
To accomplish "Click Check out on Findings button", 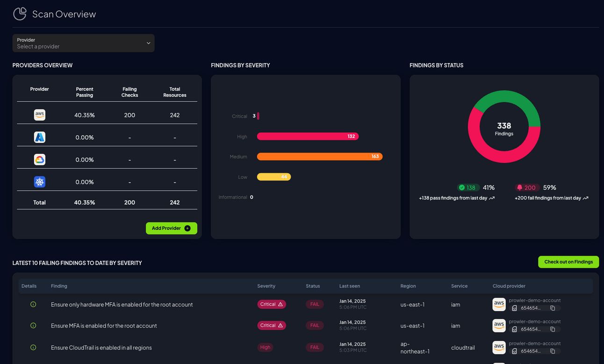I will point(568,262).
